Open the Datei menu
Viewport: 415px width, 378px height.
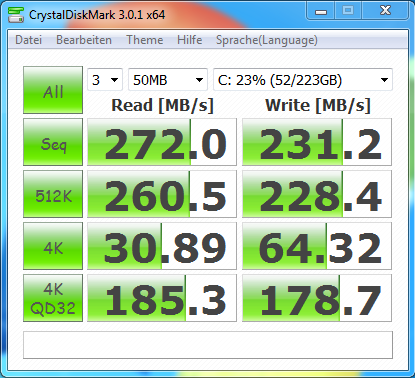pos(28,40)
